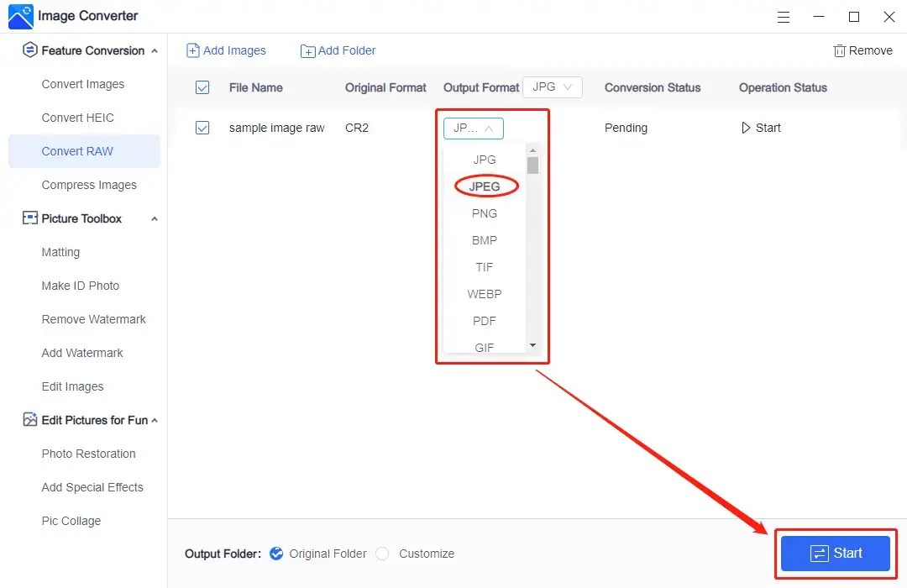The width and height of the screenshot is (907, 588).
Task: Collapse the Picture Toolbox section
Action: 154,218
